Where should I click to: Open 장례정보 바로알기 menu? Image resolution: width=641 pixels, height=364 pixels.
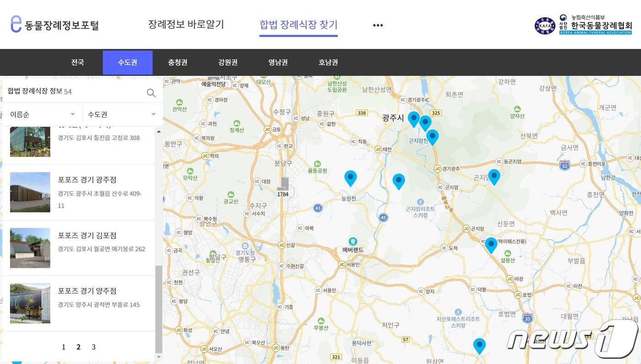coord(187,25)
